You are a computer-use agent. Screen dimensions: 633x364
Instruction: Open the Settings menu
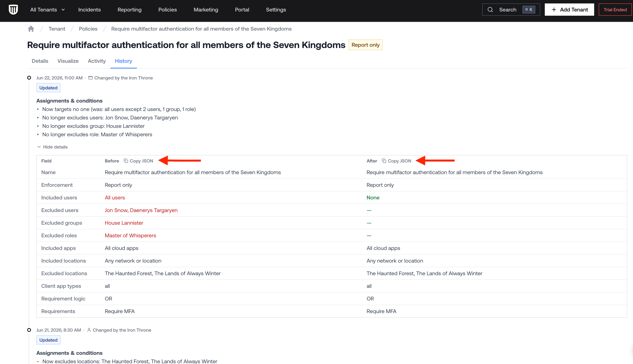coord(276,10)
